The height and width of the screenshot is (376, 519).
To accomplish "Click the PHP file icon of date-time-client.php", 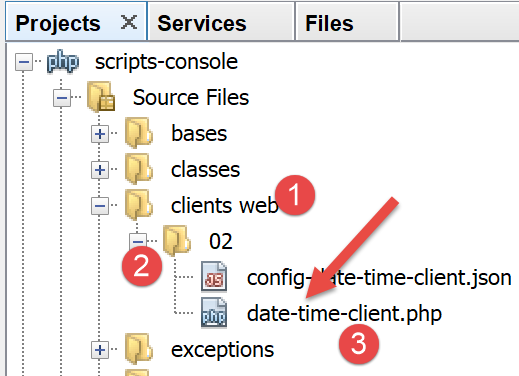I will pos(214,313).
